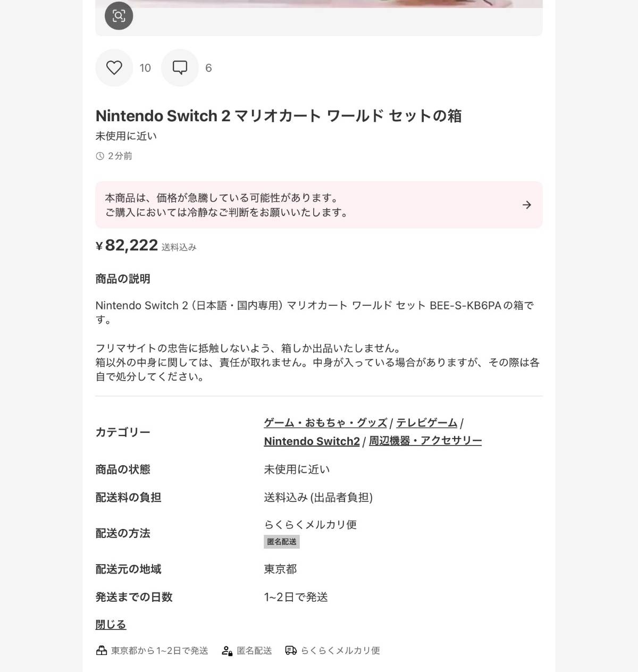Like the item with heart icon

pyautogui.click(x=114, y=68)
